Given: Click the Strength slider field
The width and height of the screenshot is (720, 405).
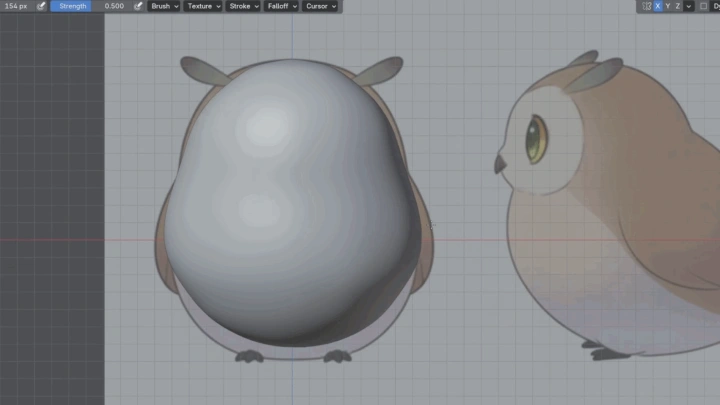Looking at the screenshot, I should click(x=88, y=6).
